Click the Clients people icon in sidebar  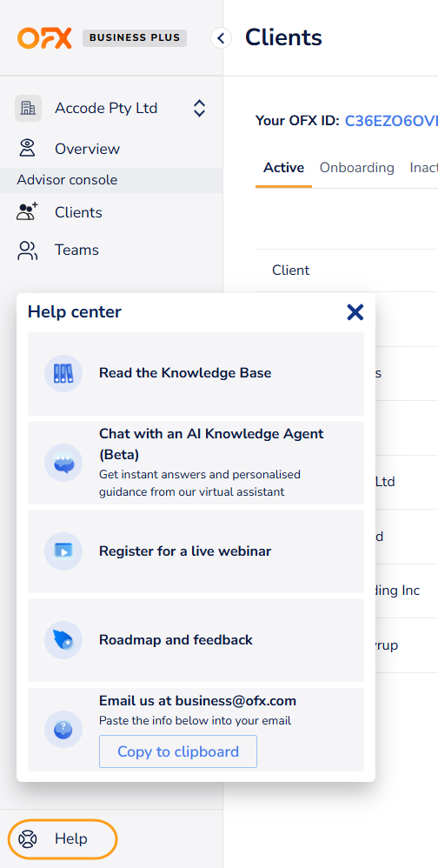[27, 212]
